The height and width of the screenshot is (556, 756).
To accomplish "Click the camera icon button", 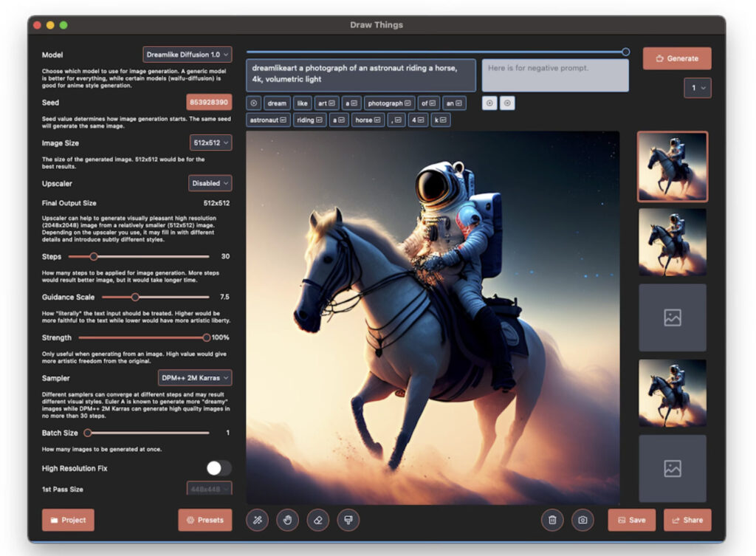I will [x=583, y=520].
